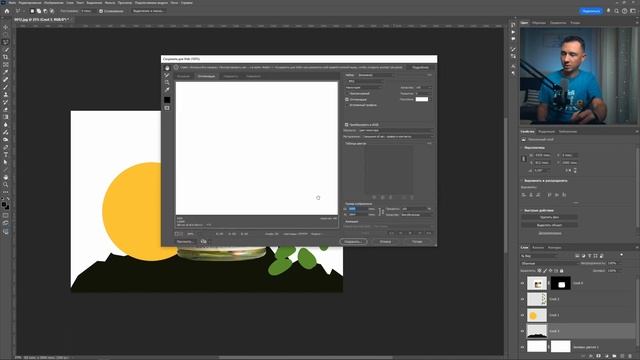Click the foreground/background color swatches in toolbar
Viewport: 640px width, 360px height.
point(5,205)
